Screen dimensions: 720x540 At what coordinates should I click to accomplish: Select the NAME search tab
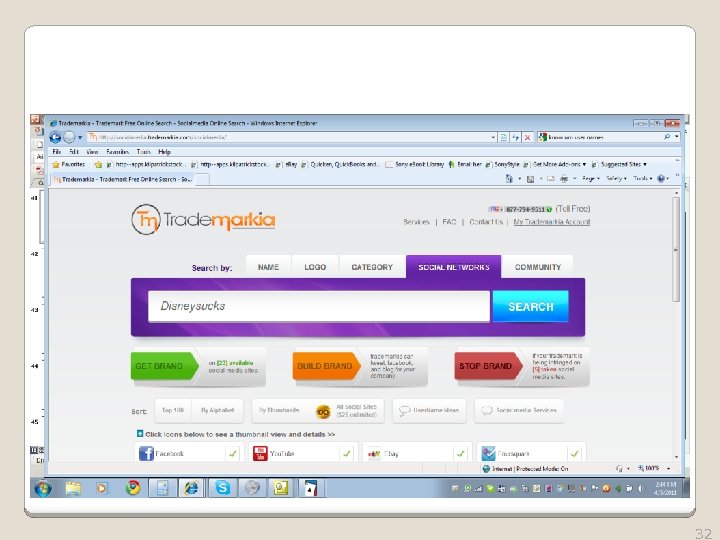[x=268, y=267]
